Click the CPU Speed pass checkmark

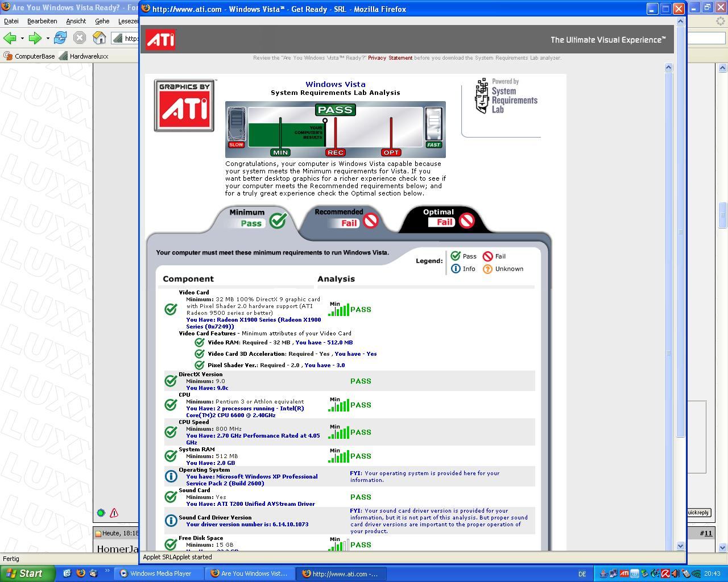click(171, 432)
